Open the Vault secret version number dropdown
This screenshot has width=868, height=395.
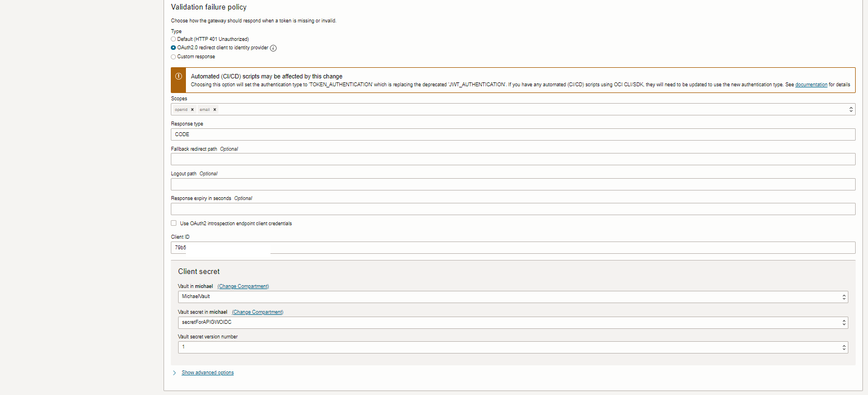coord(504,347)
